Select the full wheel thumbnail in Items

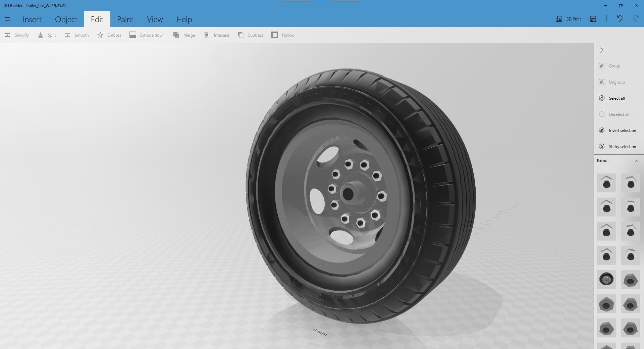(x=606, y=280)
